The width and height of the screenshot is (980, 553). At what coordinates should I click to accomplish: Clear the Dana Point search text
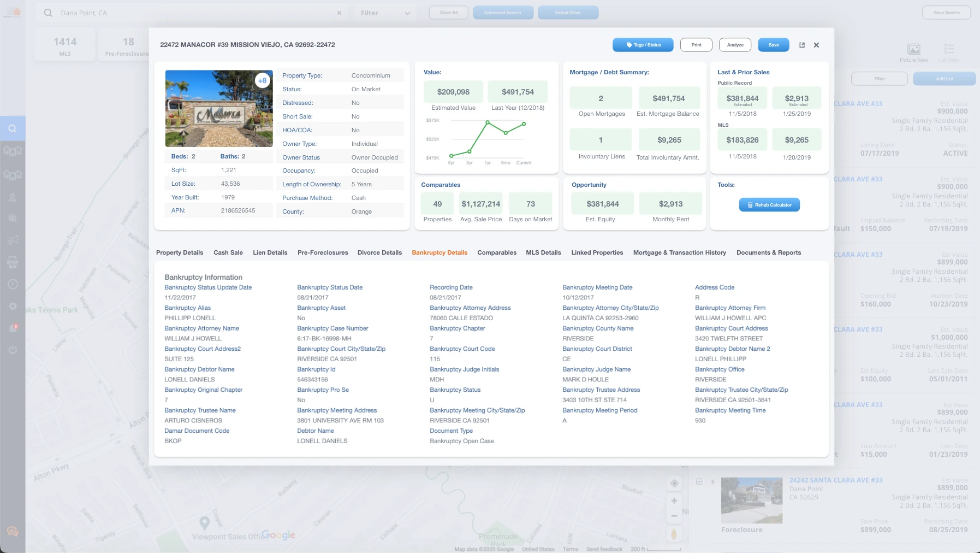(x=339, y=13)
